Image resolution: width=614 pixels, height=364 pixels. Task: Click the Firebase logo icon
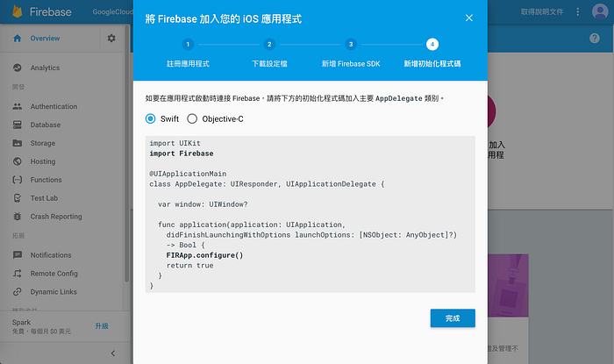click(x=18, y=11)
